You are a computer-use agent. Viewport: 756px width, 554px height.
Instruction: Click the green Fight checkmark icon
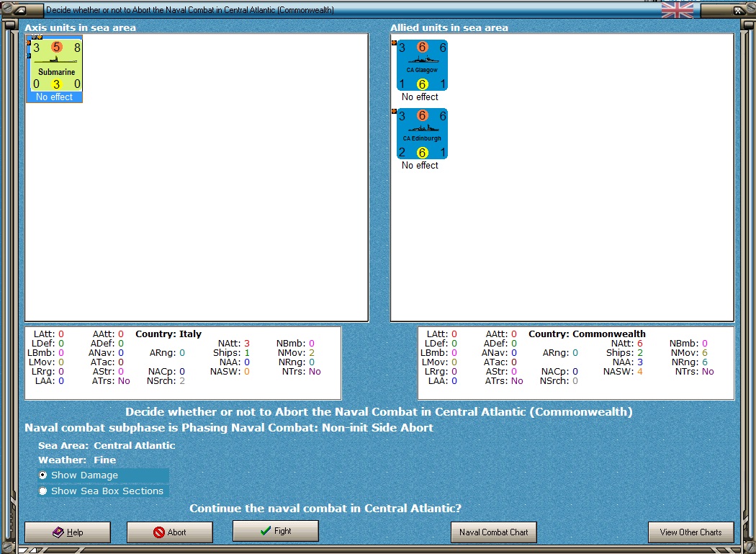265,531
